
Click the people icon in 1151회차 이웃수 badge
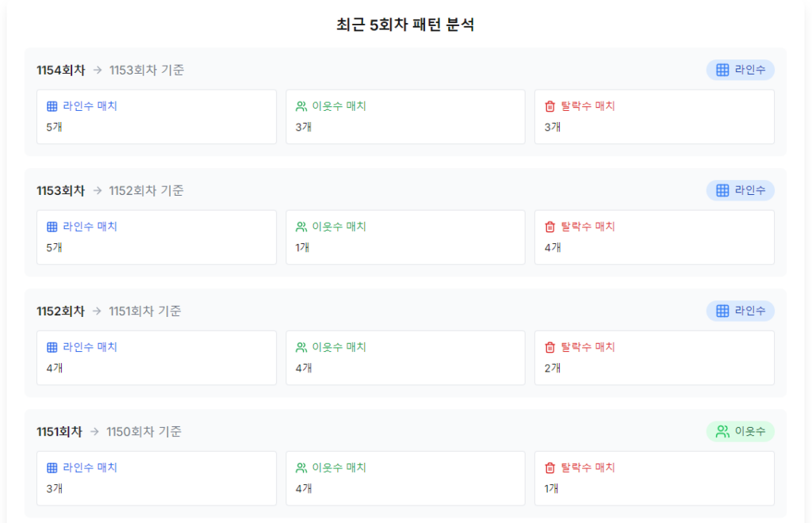click(x=722, y=431)
